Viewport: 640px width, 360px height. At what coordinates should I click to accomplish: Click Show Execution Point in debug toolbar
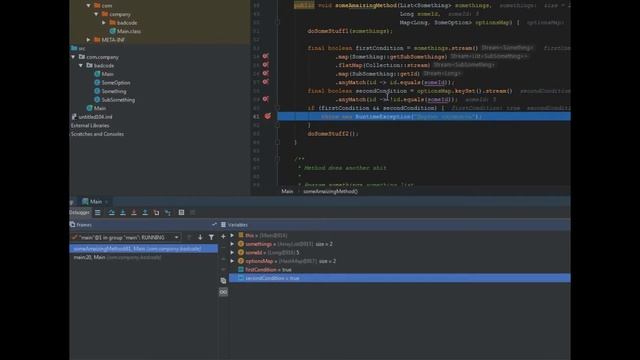click(x=98, y=213)
